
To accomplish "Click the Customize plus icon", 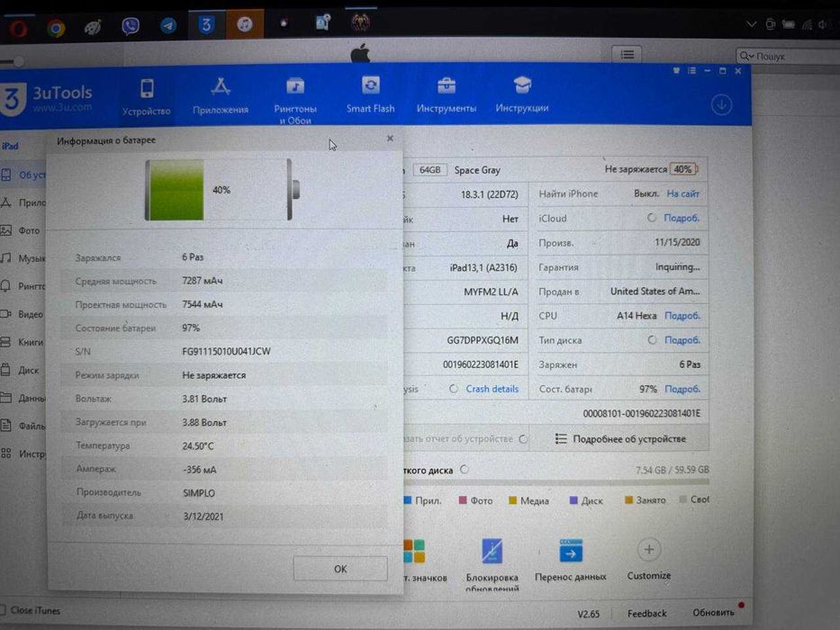I will click(649, 550).
